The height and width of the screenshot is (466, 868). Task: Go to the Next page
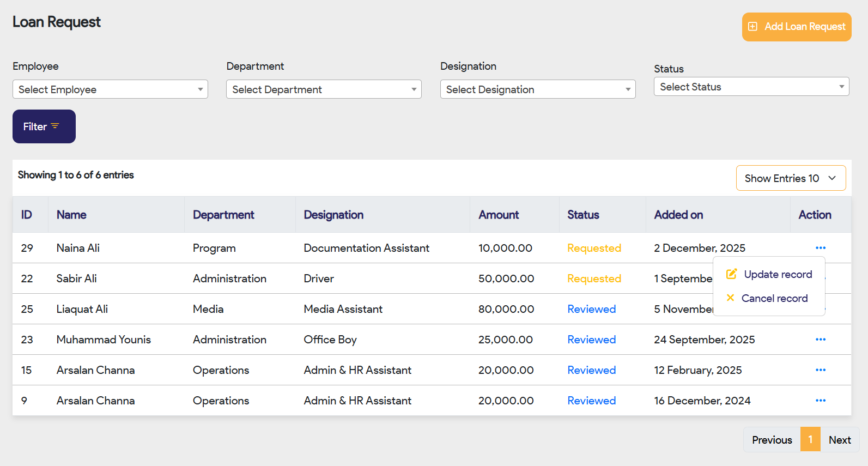tap(839, 440)
